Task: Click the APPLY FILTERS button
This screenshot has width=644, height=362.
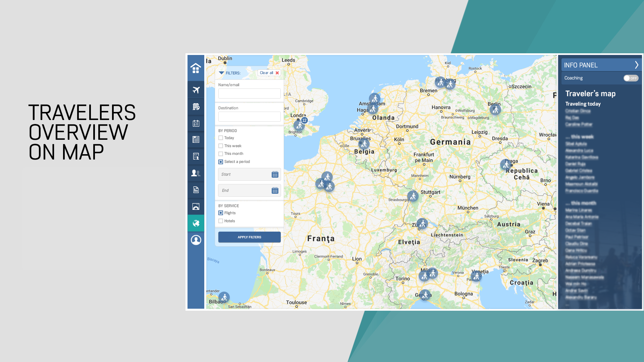Action: coord(250,237)
